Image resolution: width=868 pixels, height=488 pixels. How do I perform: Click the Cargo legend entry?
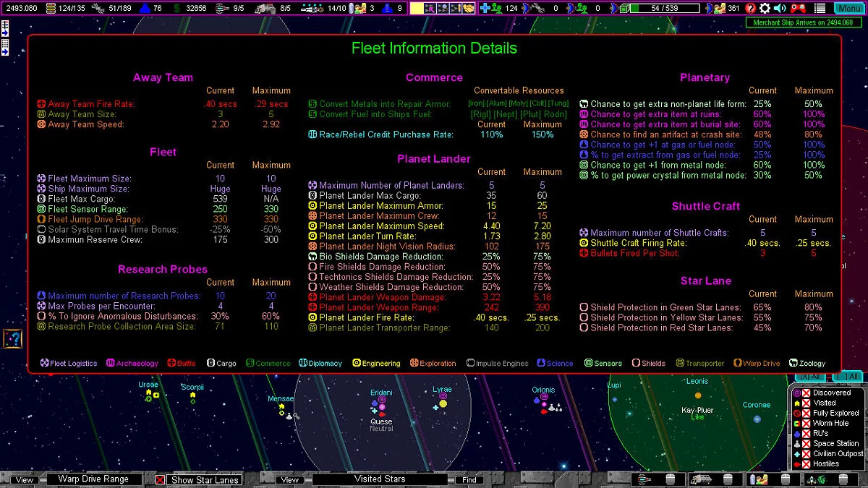coord(221,364)
